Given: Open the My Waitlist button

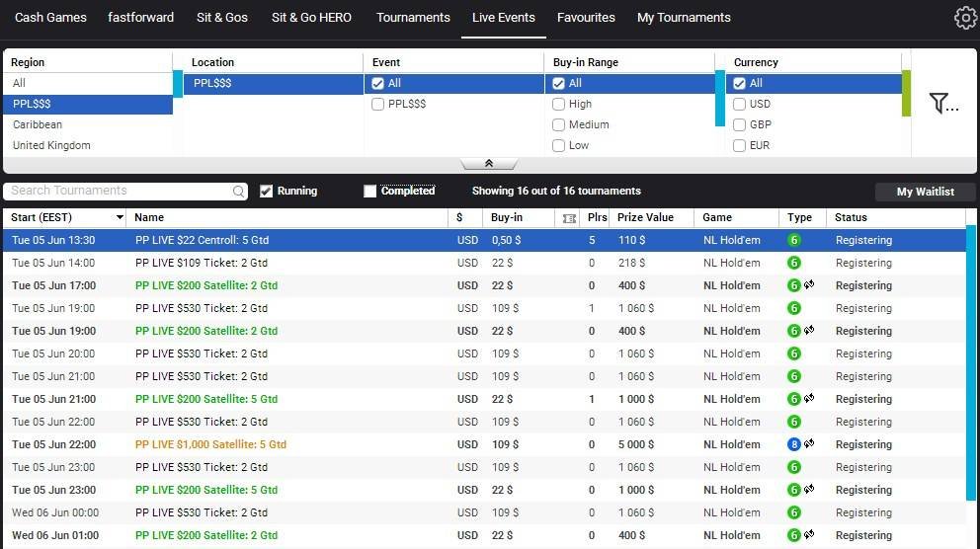Looking at the screenshot, I should click(x=925, y=192).
